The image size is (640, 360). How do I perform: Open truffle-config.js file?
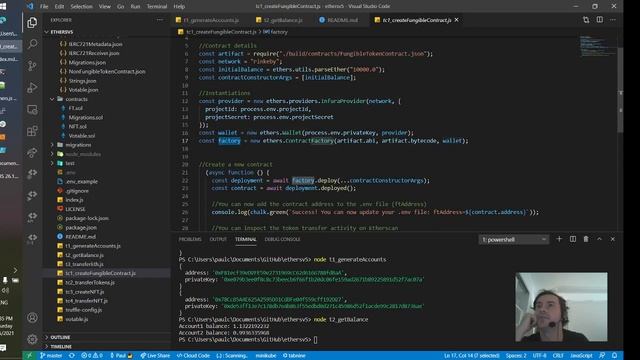coord(84,310)
